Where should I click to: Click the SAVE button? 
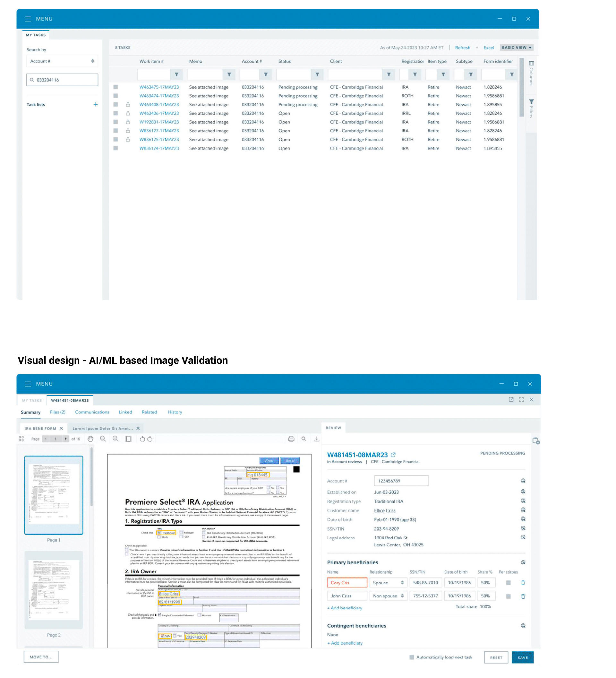tap(522, 657)
